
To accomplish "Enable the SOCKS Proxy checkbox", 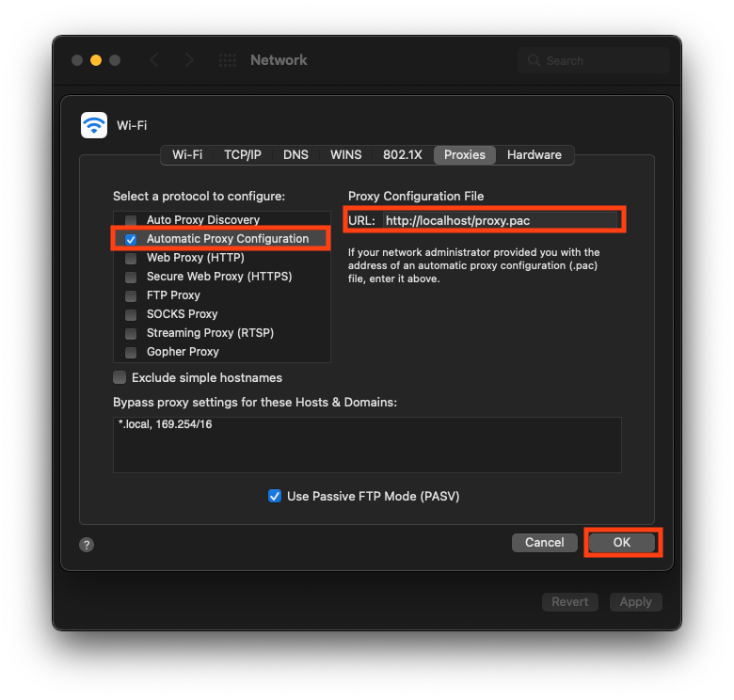I will click(131, 314).
